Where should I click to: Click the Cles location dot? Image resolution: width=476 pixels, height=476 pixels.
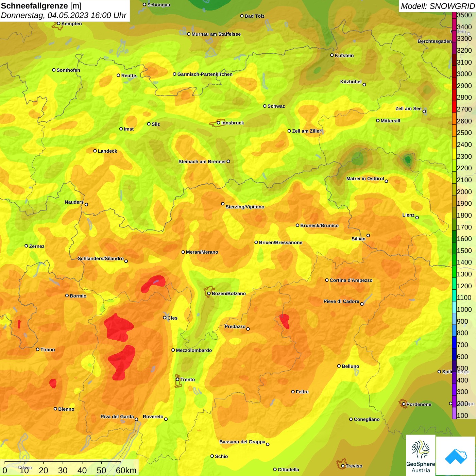[x=165, y=318]
